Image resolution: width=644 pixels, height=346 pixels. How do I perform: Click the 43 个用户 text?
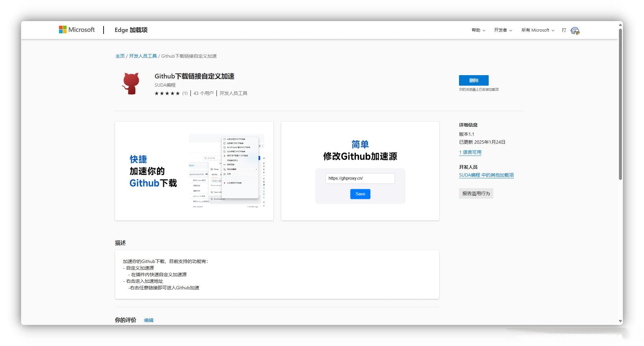pyautogui.click(x=203, y=93)
